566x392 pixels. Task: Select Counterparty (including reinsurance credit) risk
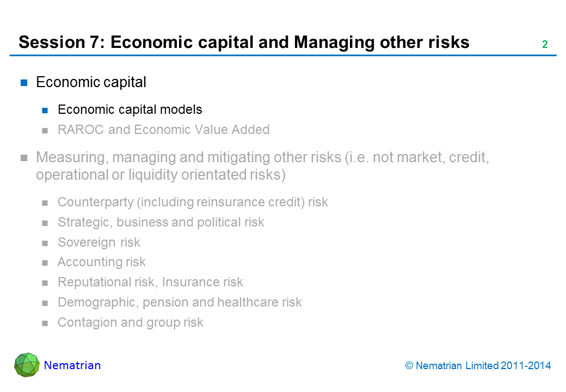(x=193, y=203)
